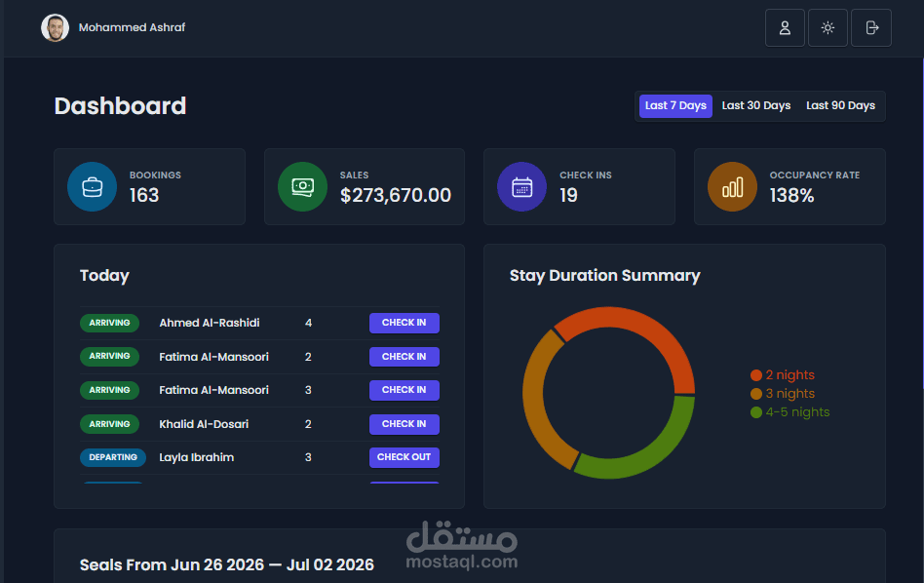The width and height of the screenshot is (924, 583).
Task: Click Arriving tag for Khalid Al-Dosari
Action: point(109,424)
